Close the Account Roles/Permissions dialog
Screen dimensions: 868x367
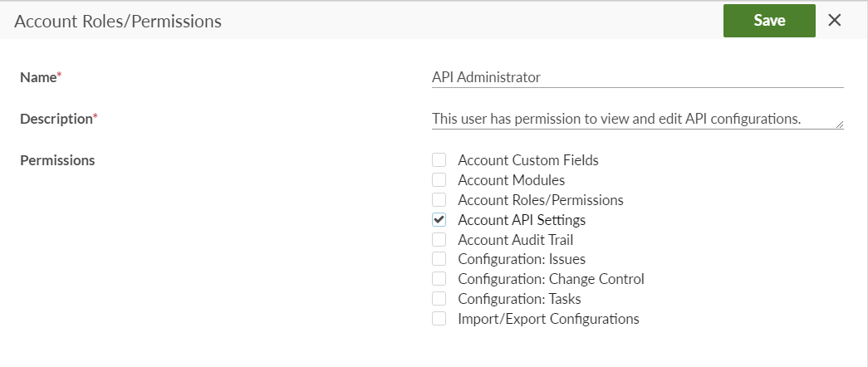834,21
